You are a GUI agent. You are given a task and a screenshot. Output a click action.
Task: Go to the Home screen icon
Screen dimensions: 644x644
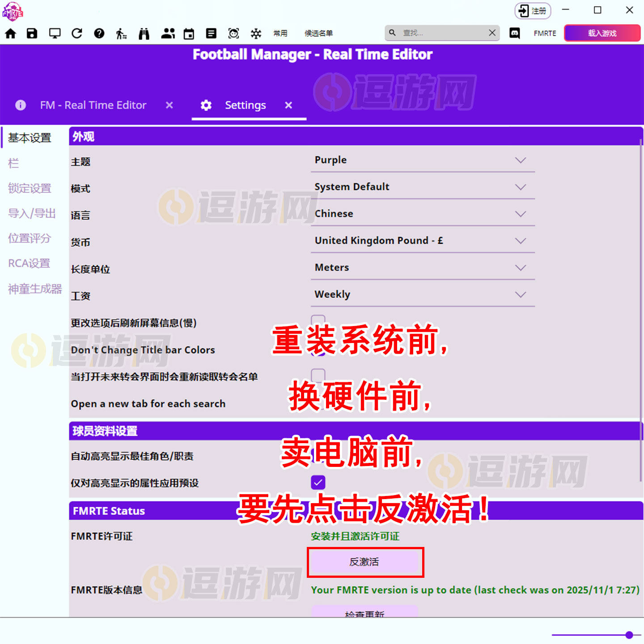(10, 33)
